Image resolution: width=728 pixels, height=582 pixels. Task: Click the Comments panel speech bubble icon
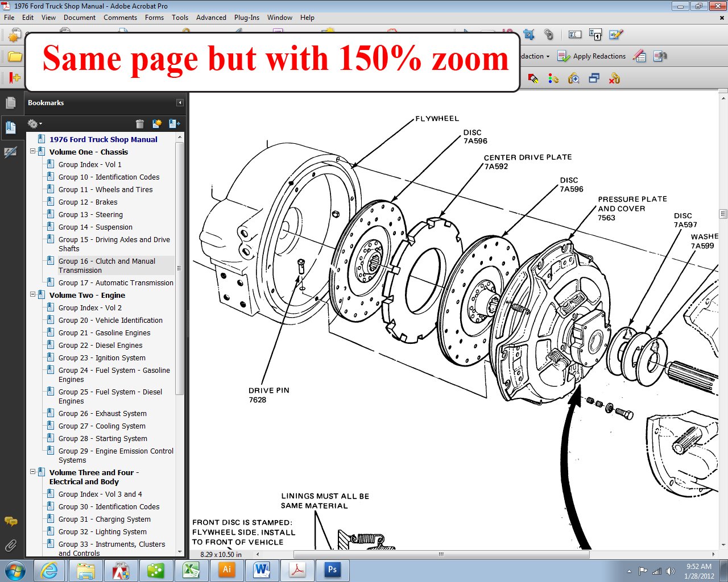[x=10, y=521]
